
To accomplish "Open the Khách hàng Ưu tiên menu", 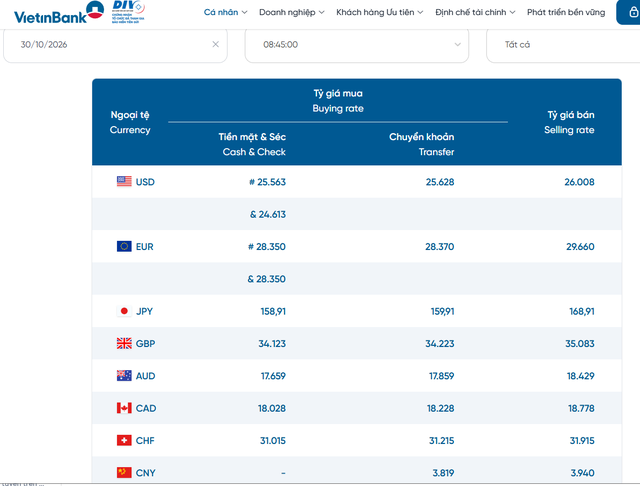I will 375,12.
